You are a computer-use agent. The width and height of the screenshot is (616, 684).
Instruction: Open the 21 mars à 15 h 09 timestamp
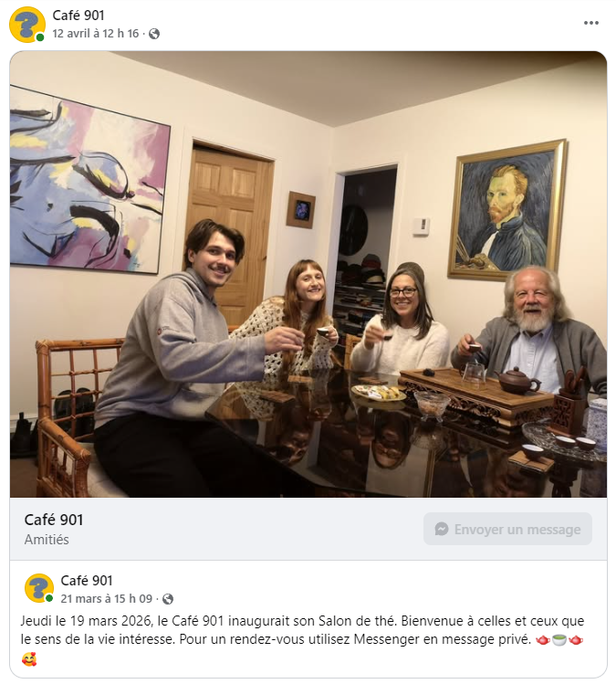click(107, 598)
